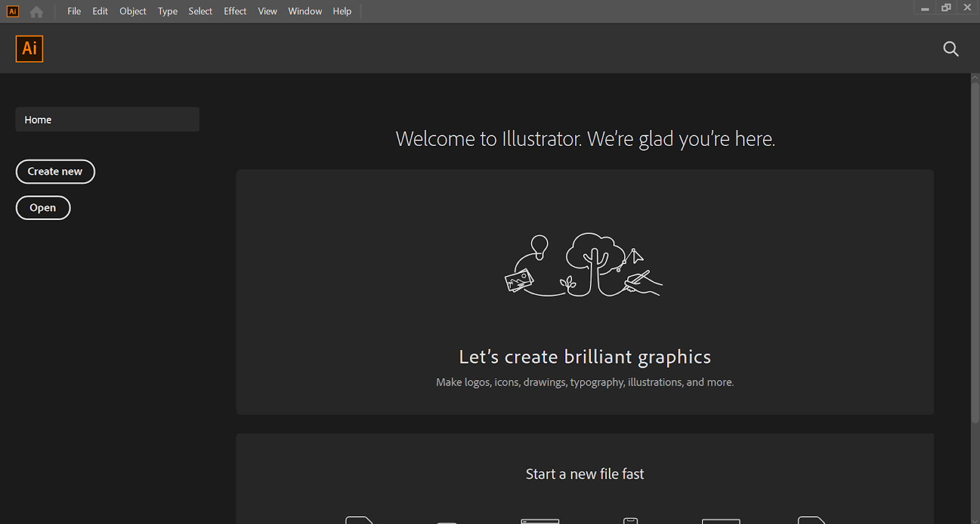Screen dimensions: 980x524
Task: Close the Illustrator window
Action: (968, 8)
